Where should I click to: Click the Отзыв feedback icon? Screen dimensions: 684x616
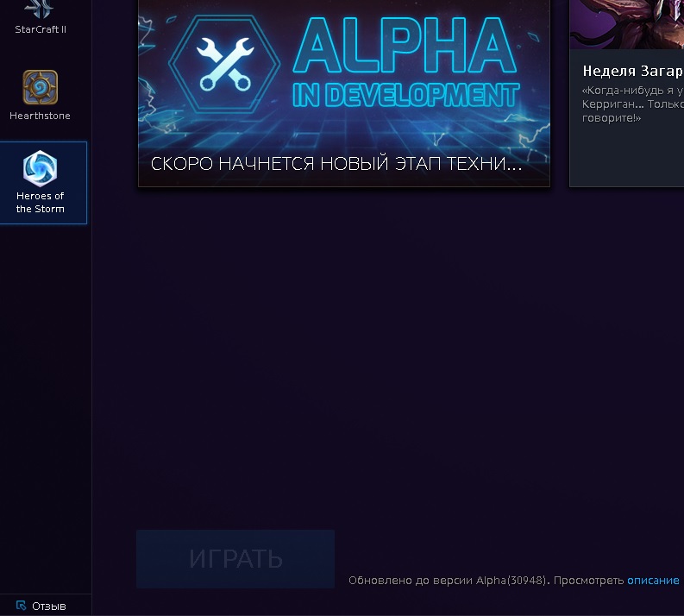pos(22,606)
